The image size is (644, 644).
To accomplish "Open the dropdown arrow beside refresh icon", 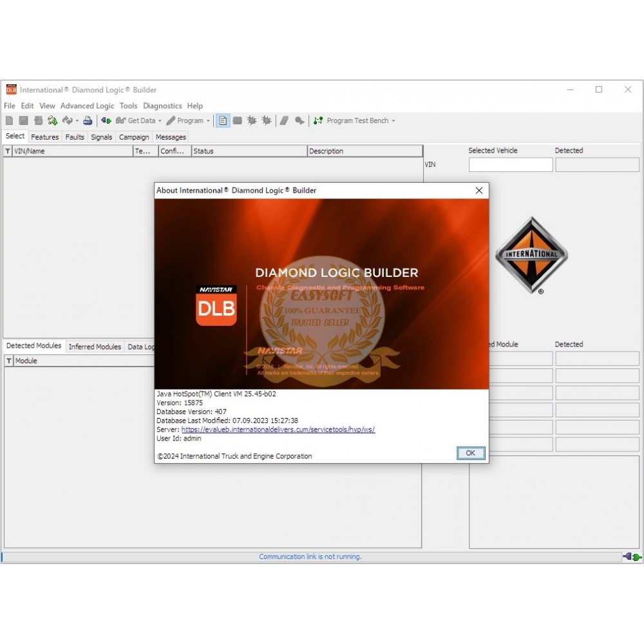I will click(x=77, y=121).
